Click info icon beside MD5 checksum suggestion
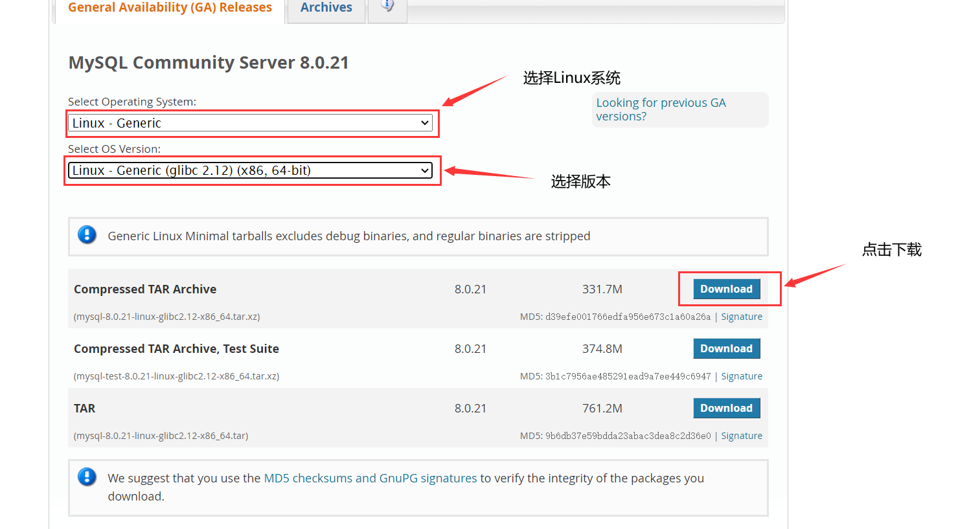980x529 pixels. [x=87, y=477]
